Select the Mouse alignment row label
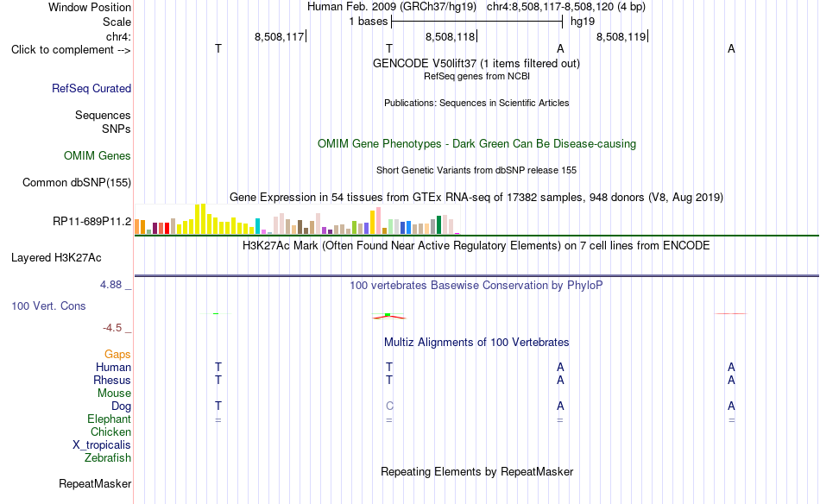Screen dimensions: 820x504 (x=114, y=394)
